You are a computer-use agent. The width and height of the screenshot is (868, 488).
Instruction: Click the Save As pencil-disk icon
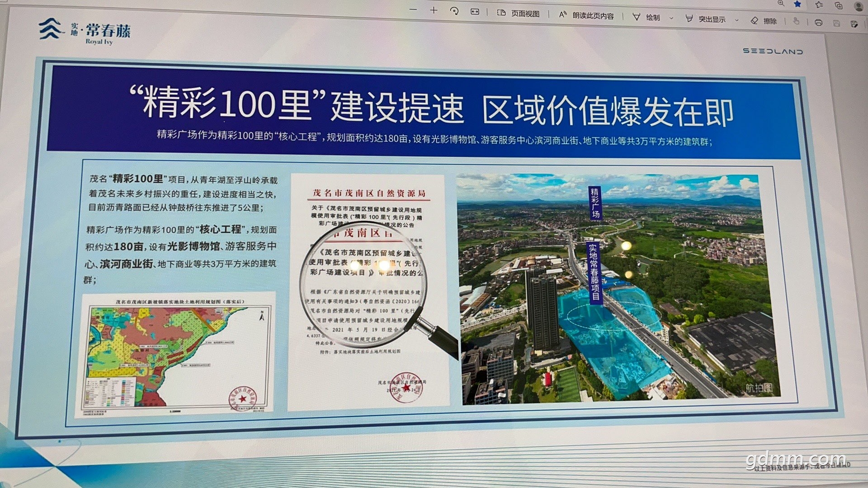click(854, 24)
